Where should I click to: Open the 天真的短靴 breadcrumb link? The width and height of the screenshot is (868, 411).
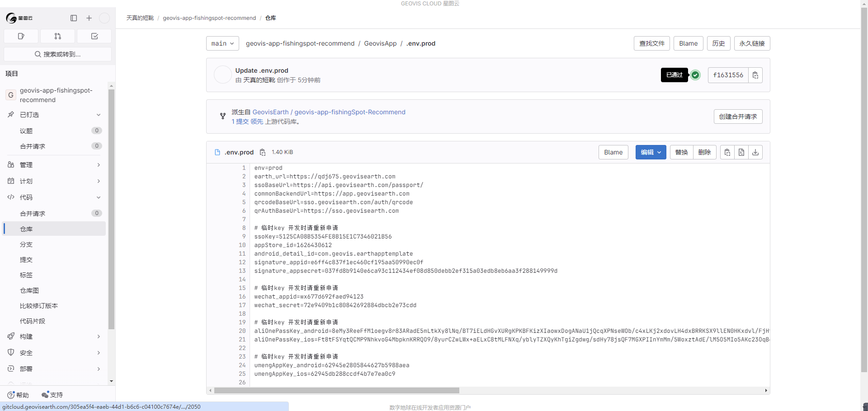tap(140, 18)
